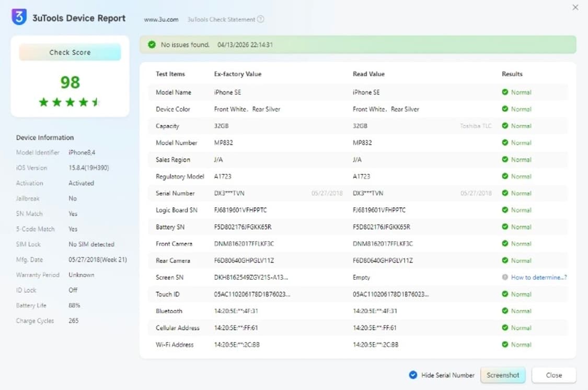Click the green Normal icon for Model Name

point(505,92)
